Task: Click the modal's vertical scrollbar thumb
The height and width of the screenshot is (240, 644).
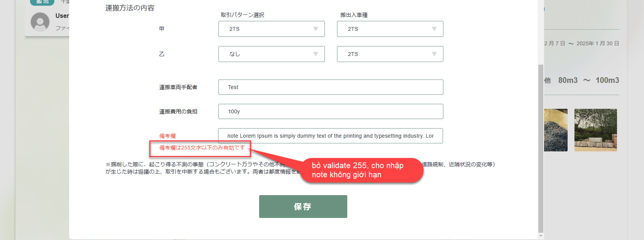Action: pyautogui.click(x=541, y=148)
